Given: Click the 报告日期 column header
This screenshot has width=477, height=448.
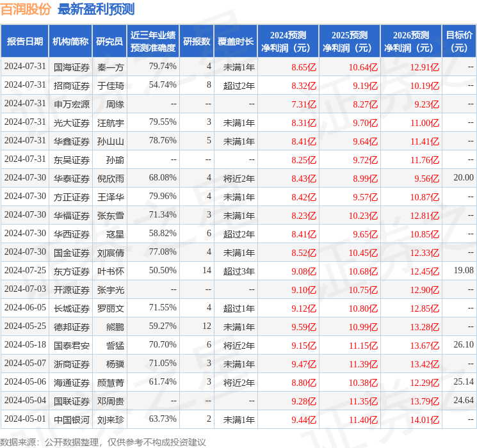Looking at the screenshot, I should click(x=24, y=42).
